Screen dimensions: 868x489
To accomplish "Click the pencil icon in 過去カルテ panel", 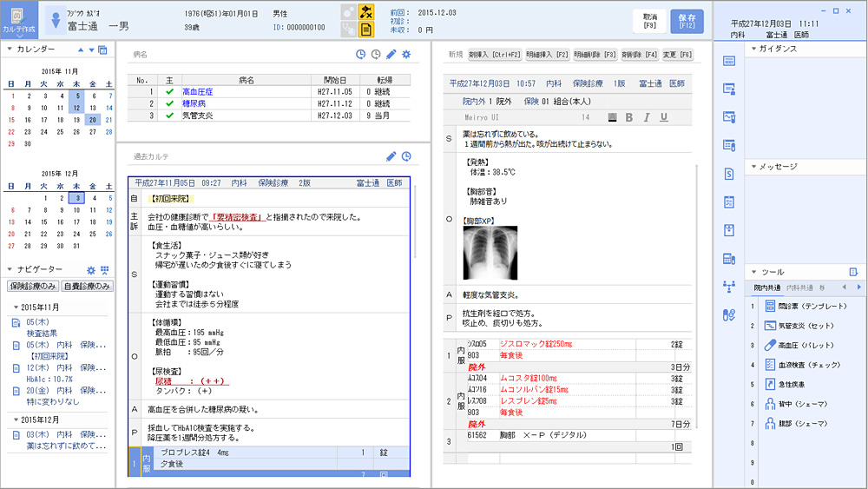I will tap(391, 156).
